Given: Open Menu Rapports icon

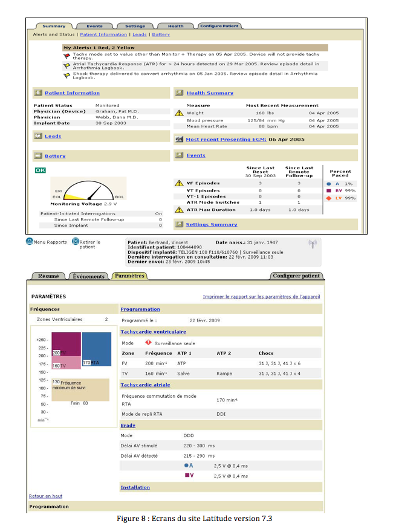Looking at the screenshot, I should 30,241.
